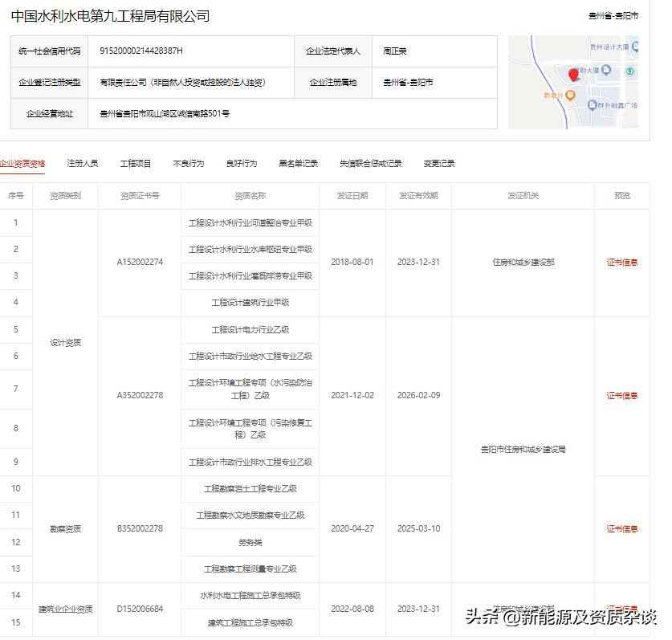View 证书信息 for 勘察资质 B352002278
The image size is (672, 640).
[624, 528]
